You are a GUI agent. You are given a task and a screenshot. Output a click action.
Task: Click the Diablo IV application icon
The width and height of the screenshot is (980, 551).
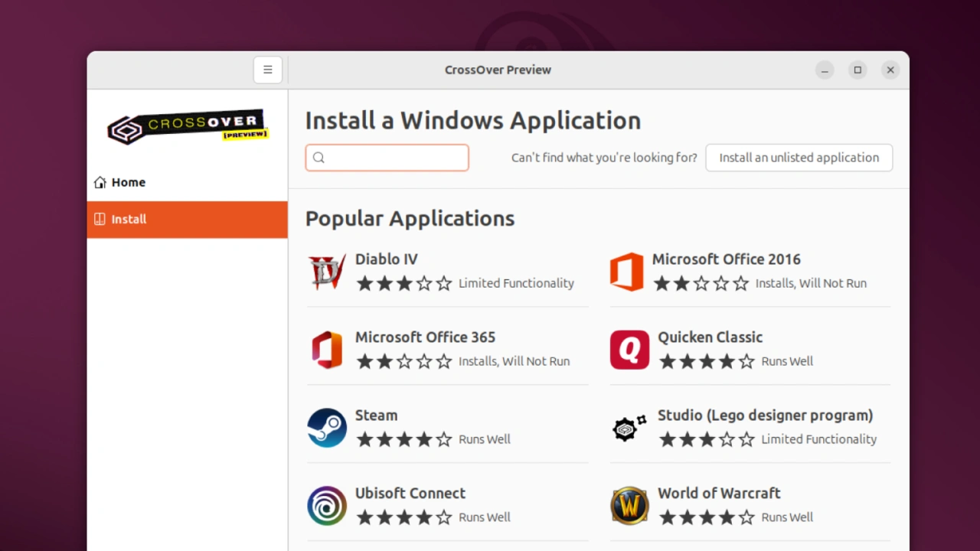click(327, 272)
